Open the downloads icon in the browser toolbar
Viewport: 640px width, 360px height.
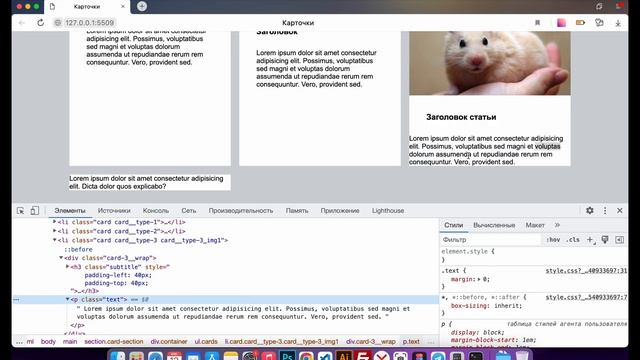[618, 23]
